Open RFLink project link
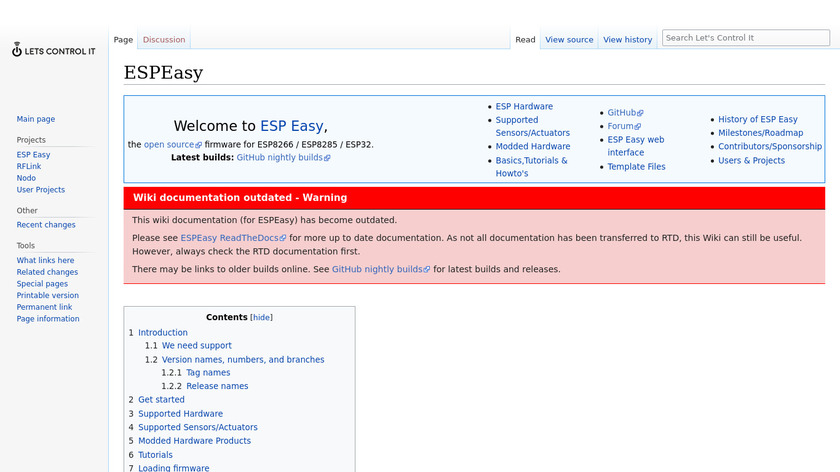 29,166
